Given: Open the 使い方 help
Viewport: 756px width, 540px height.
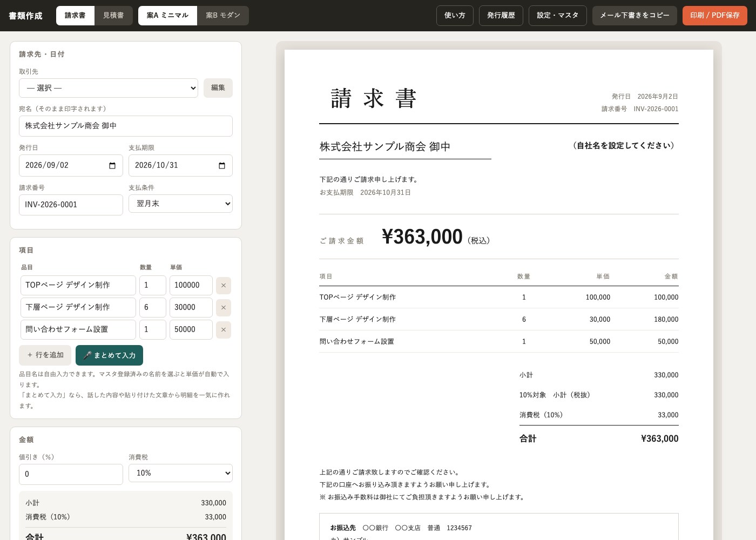Looking at the screenshot, I should click(455, 16).
